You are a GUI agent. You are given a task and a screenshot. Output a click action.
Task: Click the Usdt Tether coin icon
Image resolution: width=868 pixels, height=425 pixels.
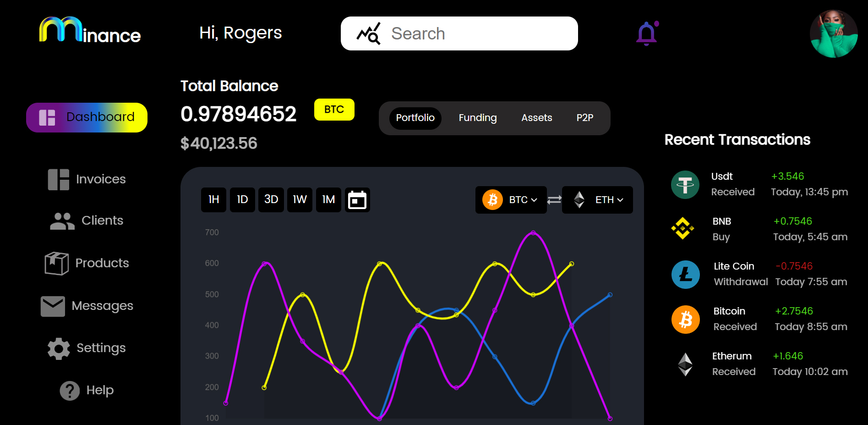pos(685,185)
